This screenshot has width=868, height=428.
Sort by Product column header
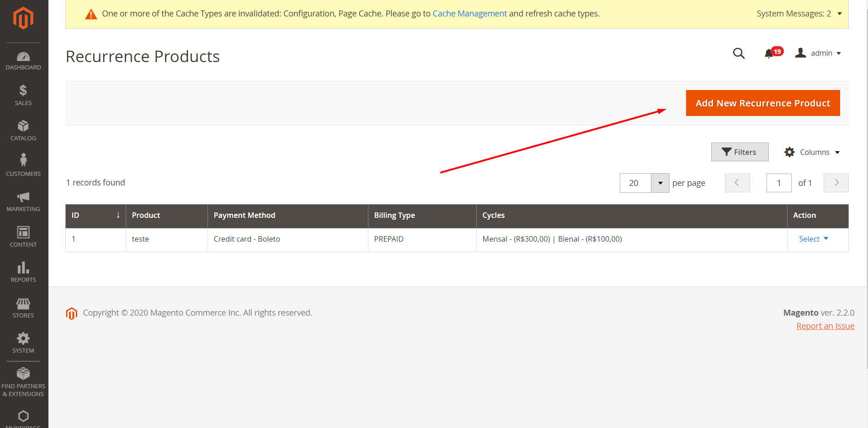[167, 216]
